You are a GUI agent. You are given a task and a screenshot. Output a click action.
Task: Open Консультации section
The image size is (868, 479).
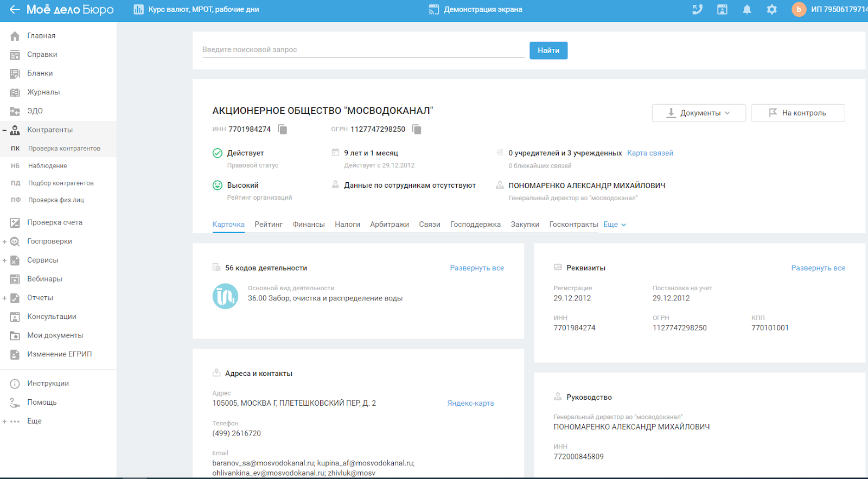(52, 317)
